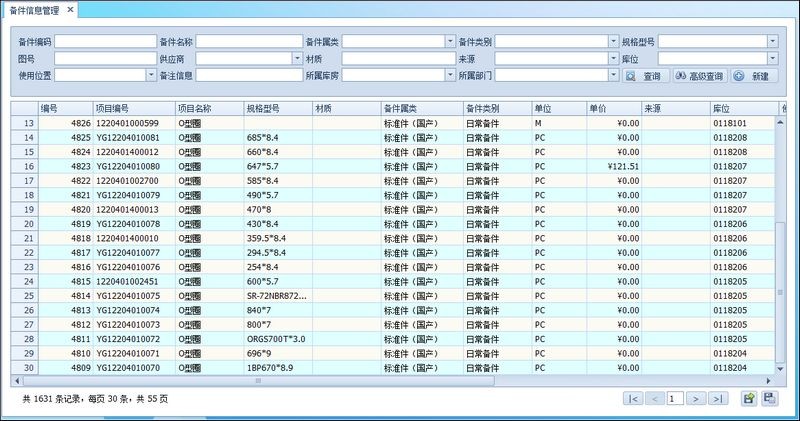Go to first page button
Viewport: 800px width, 421px height.
coord(633,399)
